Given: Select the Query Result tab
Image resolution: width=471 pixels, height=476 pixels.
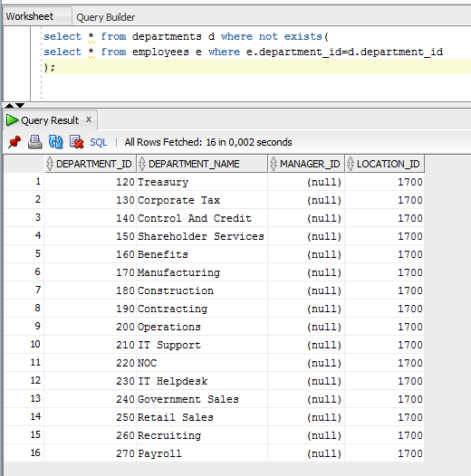Looking at the screenshot, I should point(50,120).
